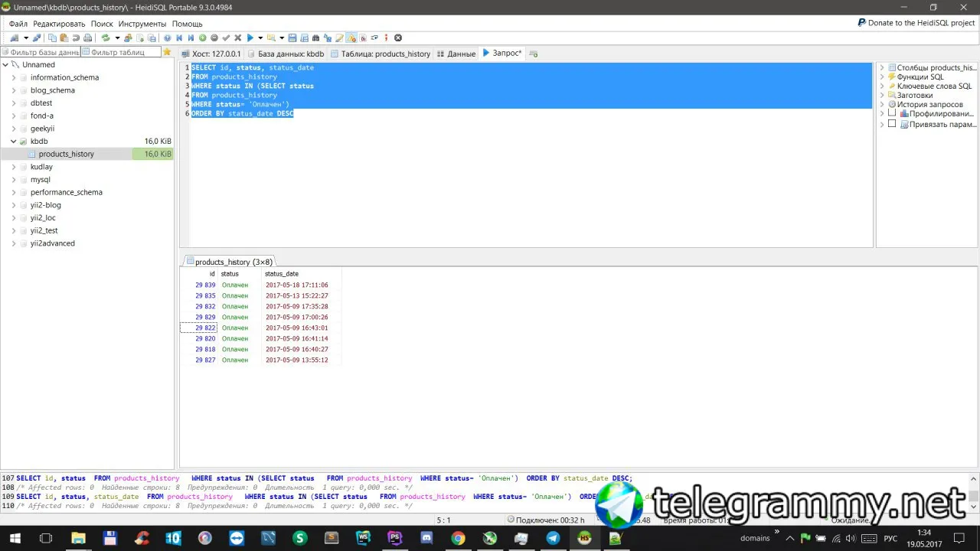Undo with the curved arrow icon

tap(76, 37)
